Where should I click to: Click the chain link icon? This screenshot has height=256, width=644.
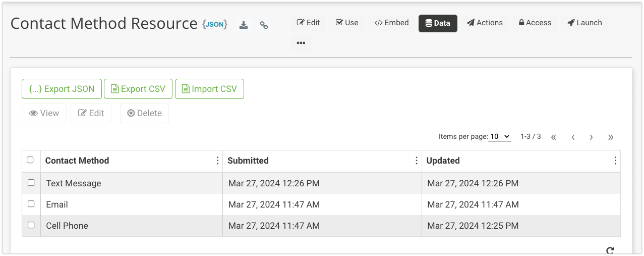point(264,25)
